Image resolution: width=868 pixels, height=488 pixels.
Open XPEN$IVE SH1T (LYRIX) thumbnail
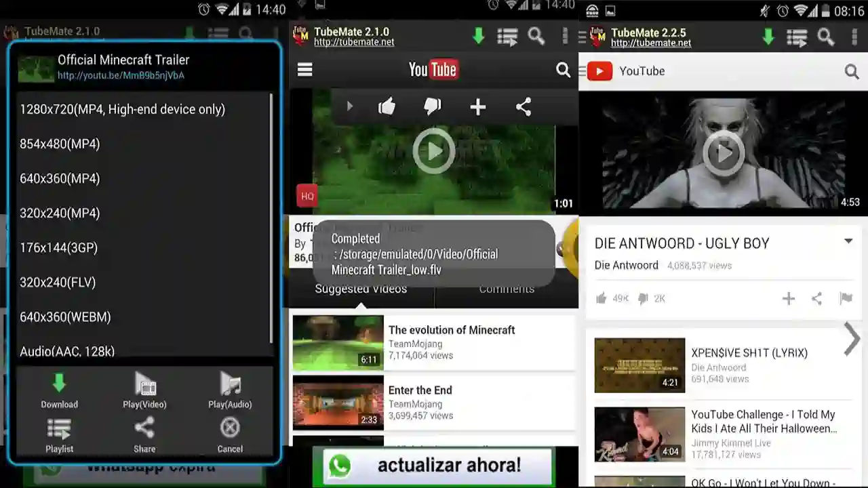[x=639, y=365]
